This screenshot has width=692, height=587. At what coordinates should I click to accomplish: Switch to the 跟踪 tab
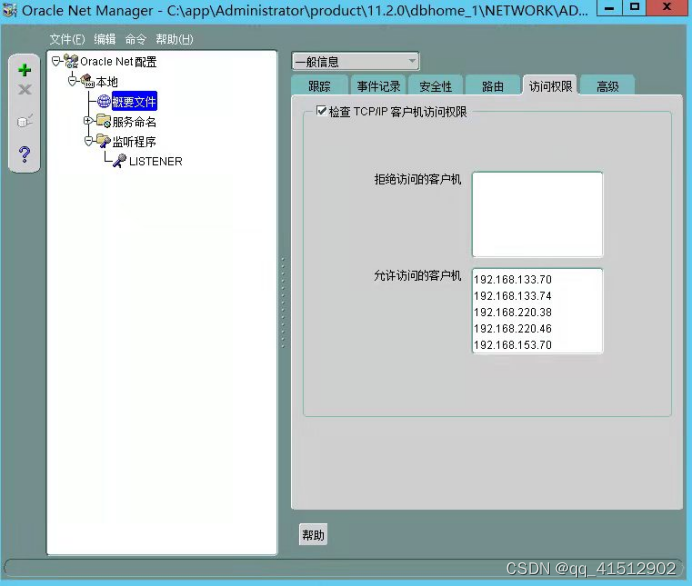click(319, 86)
